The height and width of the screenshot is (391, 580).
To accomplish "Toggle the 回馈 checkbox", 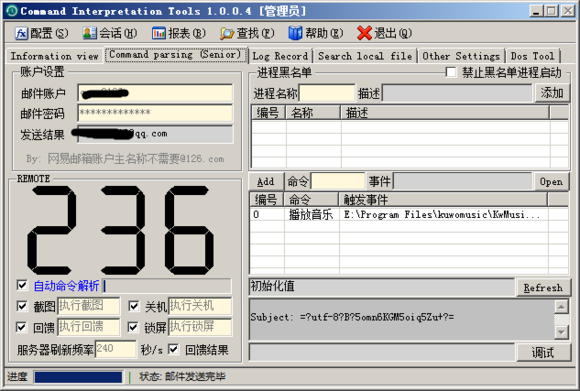I will pyautogui.click(x=22, y=327).
